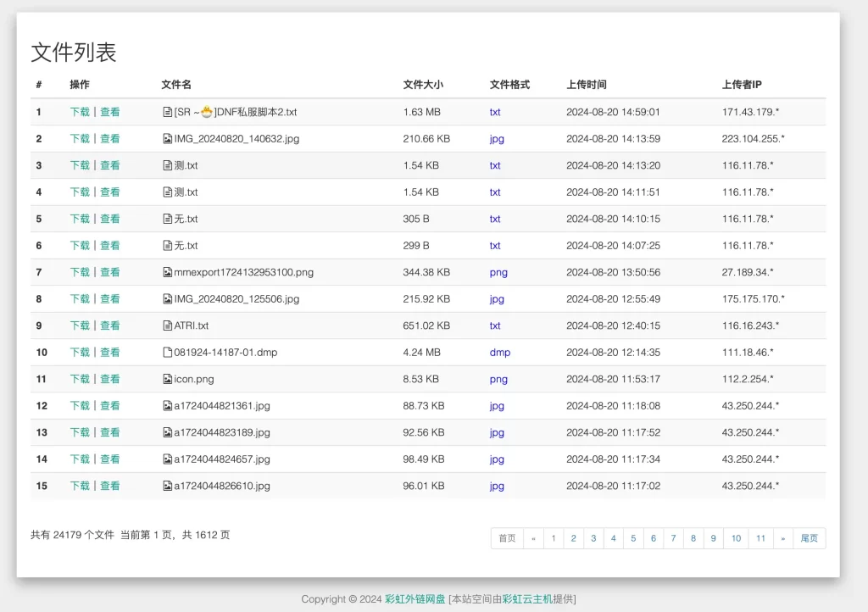Filter by dmp format in row 10

[500, 353]
